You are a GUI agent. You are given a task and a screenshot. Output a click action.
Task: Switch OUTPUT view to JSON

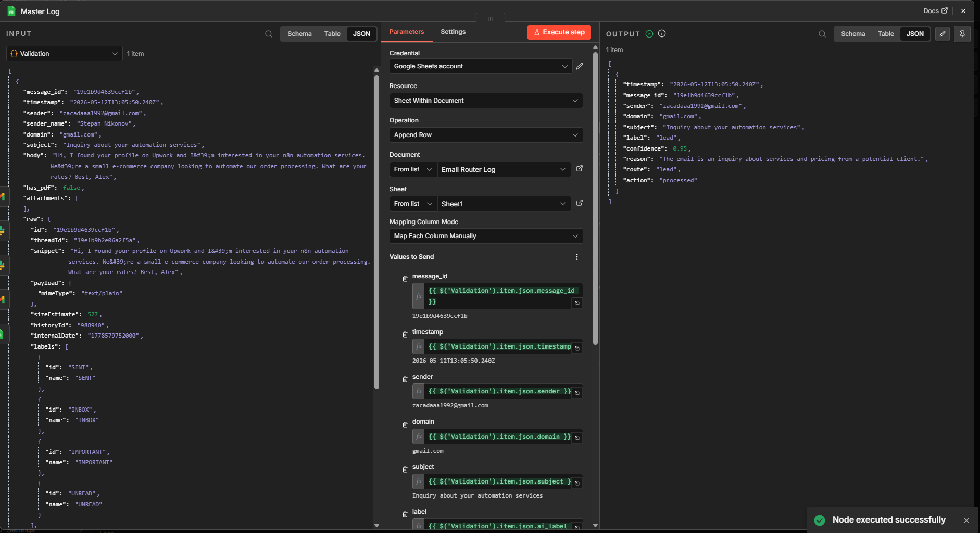[915, 34]
